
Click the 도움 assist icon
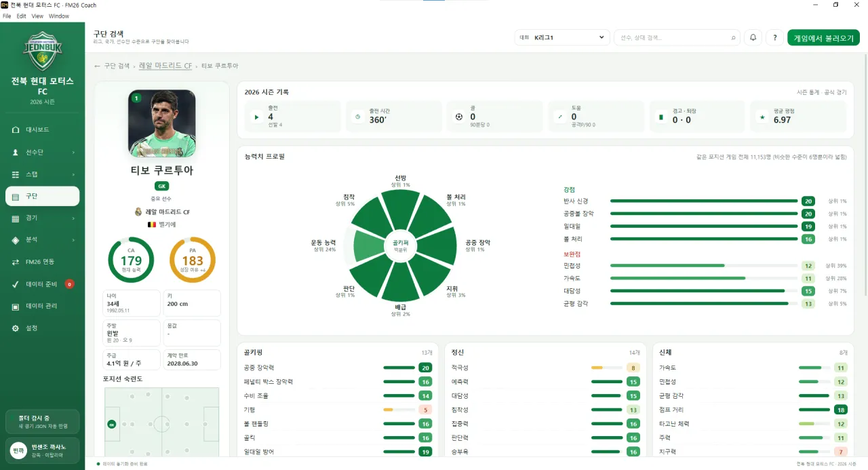560,117
